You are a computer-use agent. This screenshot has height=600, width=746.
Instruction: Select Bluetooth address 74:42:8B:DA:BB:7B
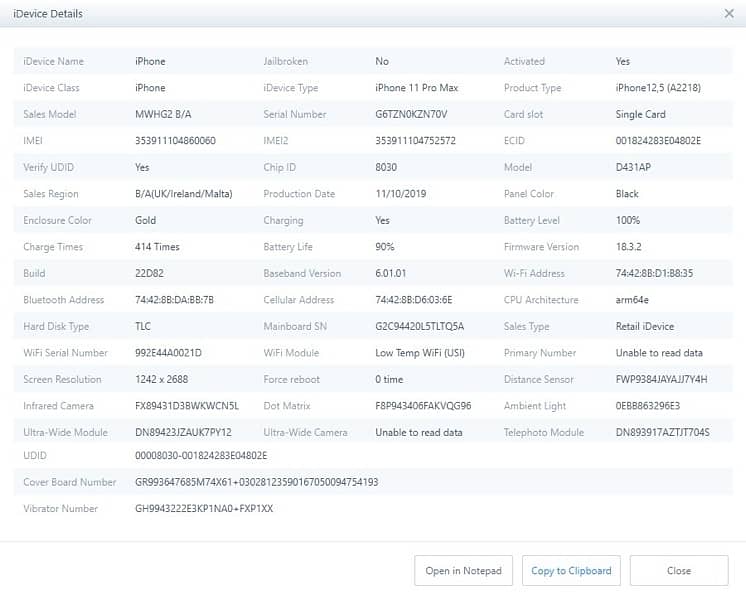point(174,300)
